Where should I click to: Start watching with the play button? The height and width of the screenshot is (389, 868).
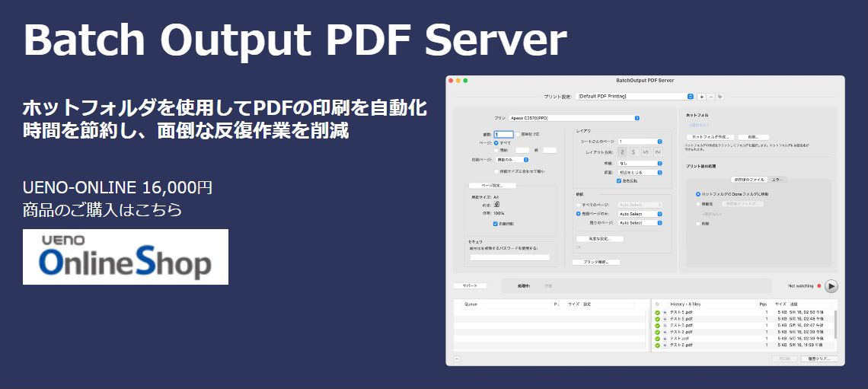[831, 286]
